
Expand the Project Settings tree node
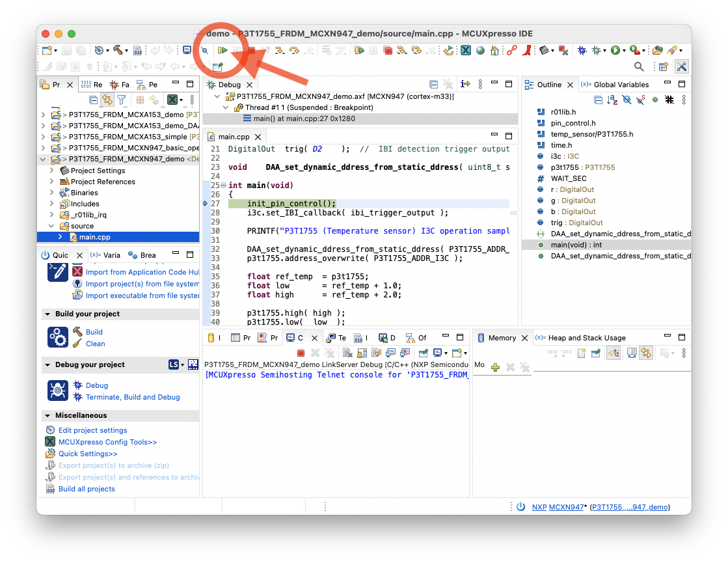[x=52, y=171]
